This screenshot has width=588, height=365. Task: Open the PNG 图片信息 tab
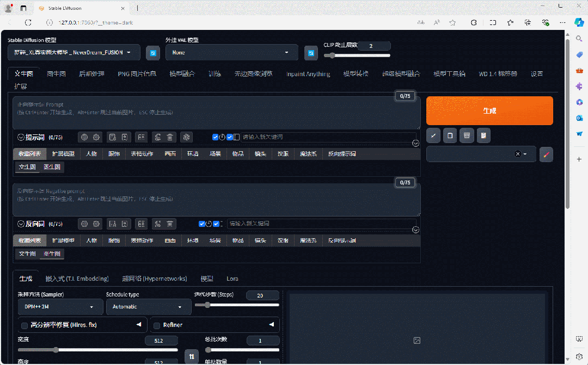pos(137,74)
